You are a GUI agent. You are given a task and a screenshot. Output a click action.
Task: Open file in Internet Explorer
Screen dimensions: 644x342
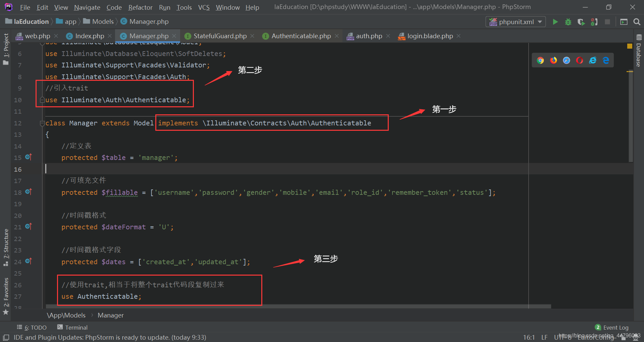pyautogui.click(x=593, y=60)
